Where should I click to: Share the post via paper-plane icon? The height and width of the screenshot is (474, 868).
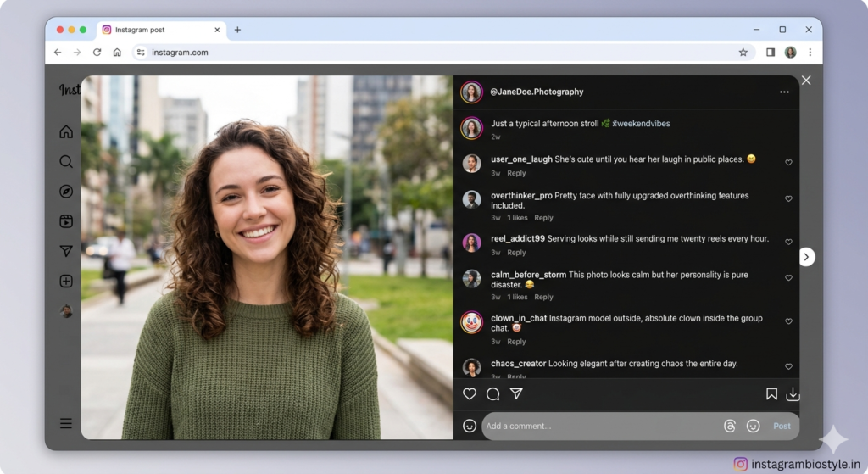[x=516, y=393]
